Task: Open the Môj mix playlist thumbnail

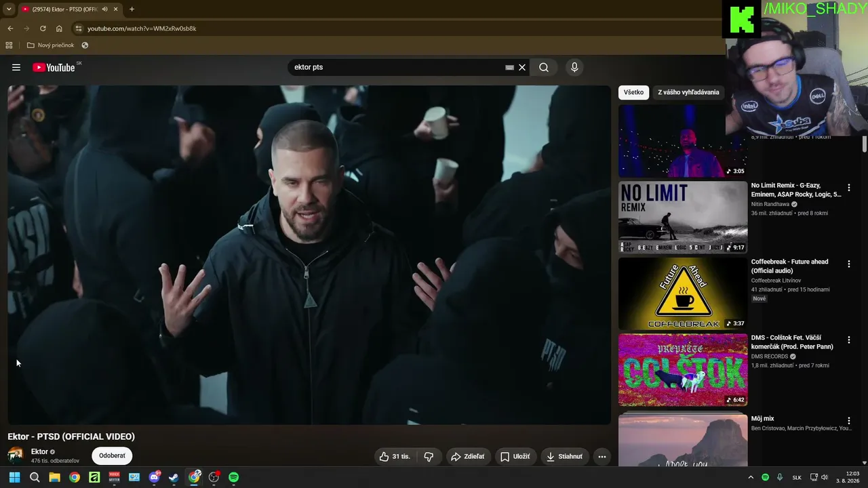Action: pos(683,439)
